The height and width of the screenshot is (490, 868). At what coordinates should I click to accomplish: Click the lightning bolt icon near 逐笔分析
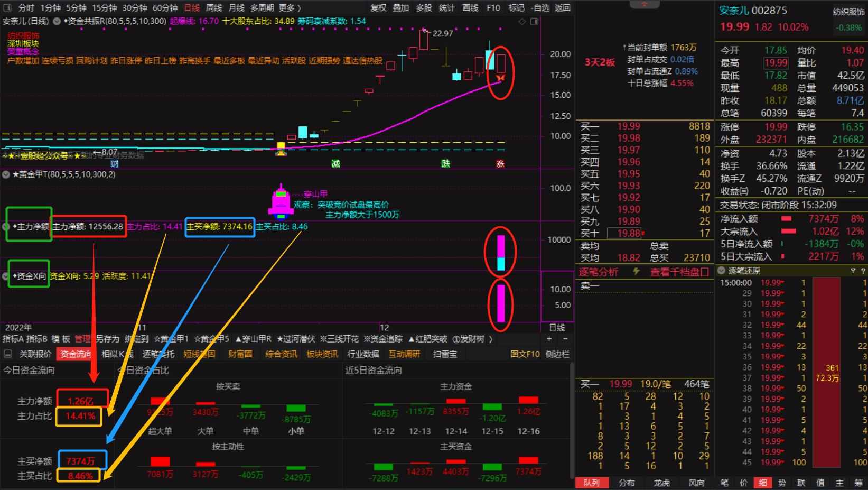[636, 272]
